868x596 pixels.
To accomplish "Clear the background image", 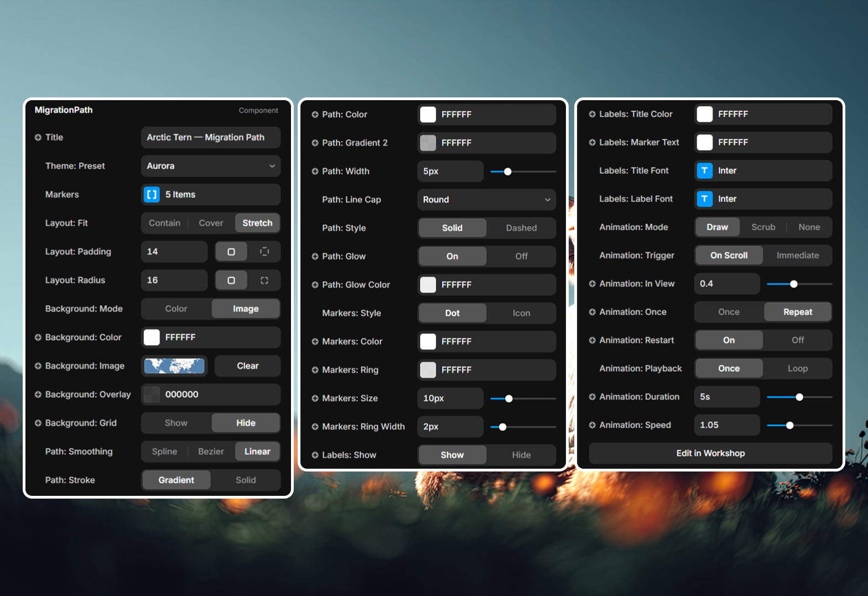I will 247,366.
